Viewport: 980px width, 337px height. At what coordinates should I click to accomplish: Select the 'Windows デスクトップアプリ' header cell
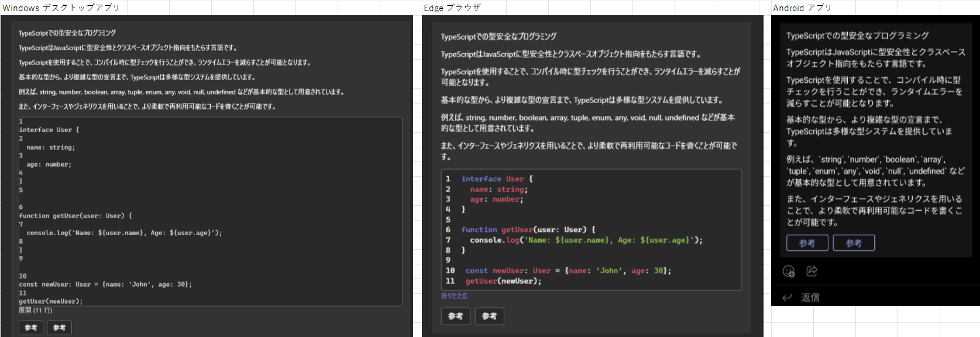(x=61, y=8)
